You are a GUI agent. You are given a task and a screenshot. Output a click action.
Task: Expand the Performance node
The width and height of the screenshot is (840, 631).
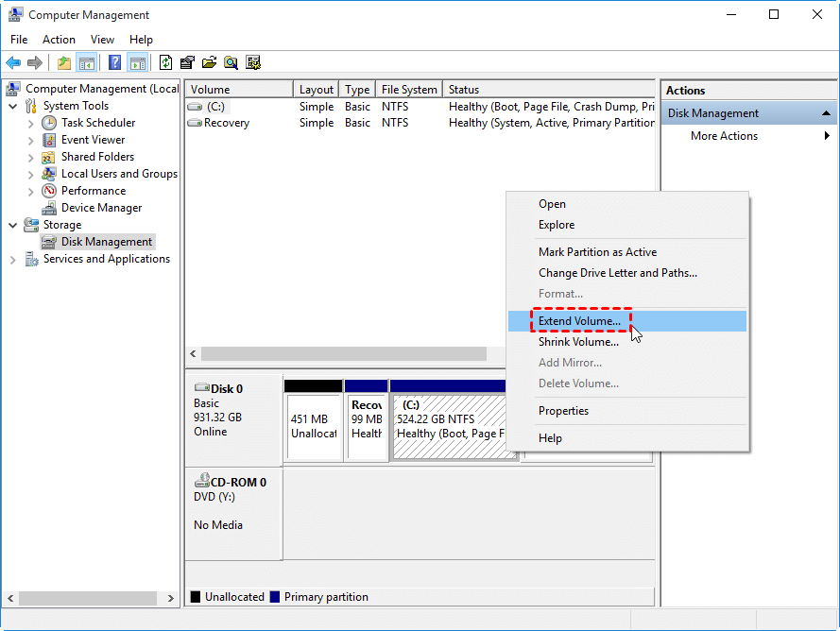pyautogui.click(x=30, y=192)
